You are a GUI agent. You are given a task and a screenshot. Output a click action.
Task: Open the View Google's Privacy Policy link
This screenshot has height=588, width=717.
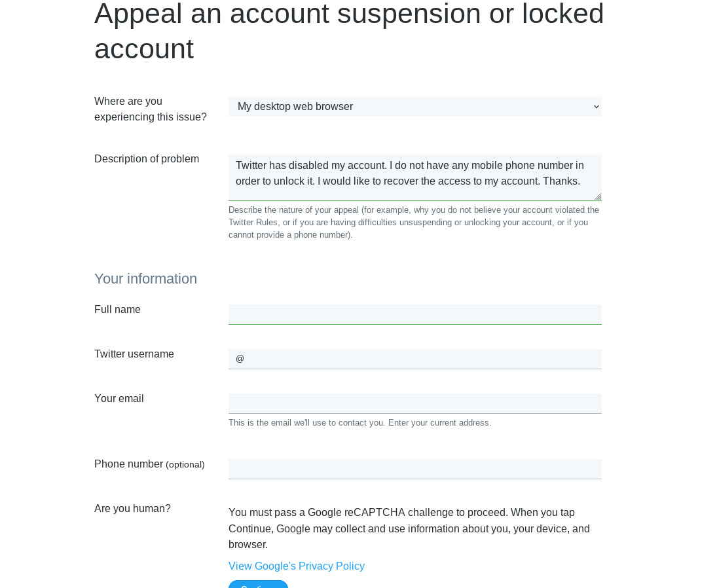click(296, 566)
